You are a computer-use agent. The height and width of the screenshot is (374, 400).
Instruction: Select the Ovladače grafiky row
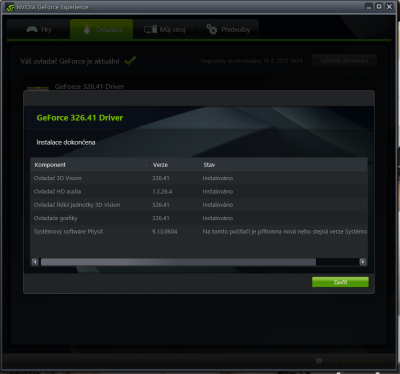(199, 218)
